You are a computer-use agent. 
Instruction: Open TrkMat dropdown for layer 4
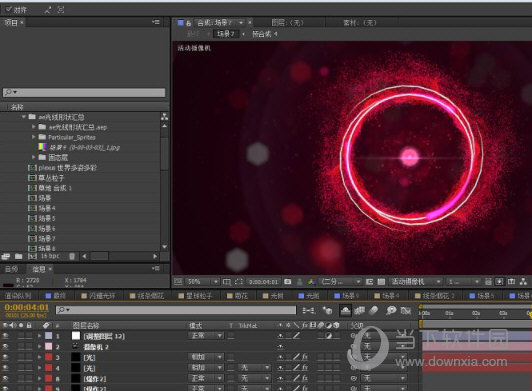click(x=254, y=368)
